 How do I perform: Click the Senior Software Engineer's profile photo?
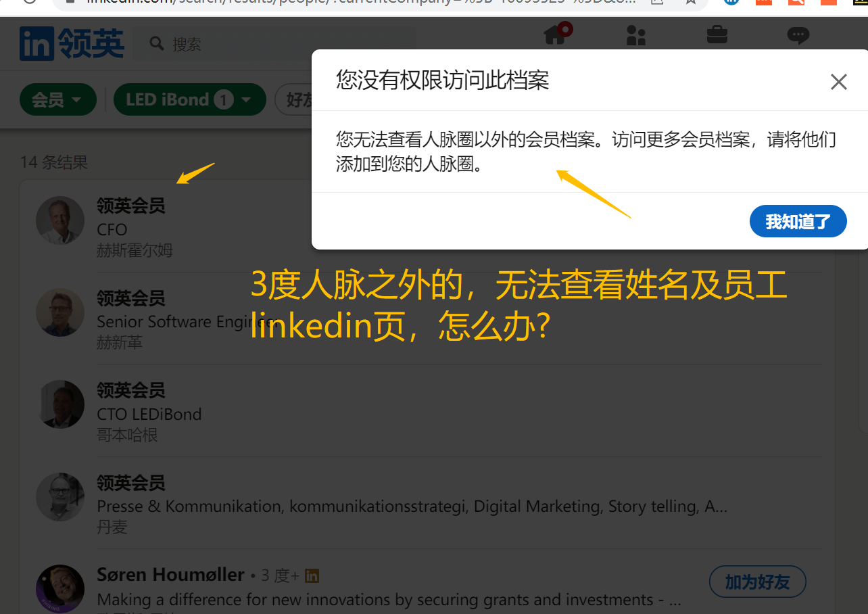pyautogui.click(x=59, y=312)
